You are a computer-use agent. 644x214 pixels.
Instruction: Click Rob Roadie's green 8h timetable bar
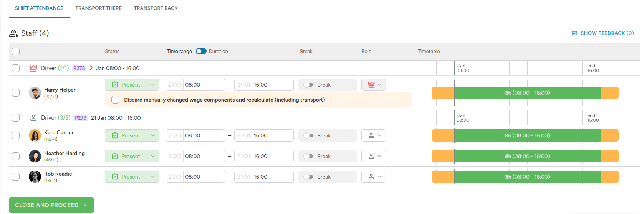(527, 177)
